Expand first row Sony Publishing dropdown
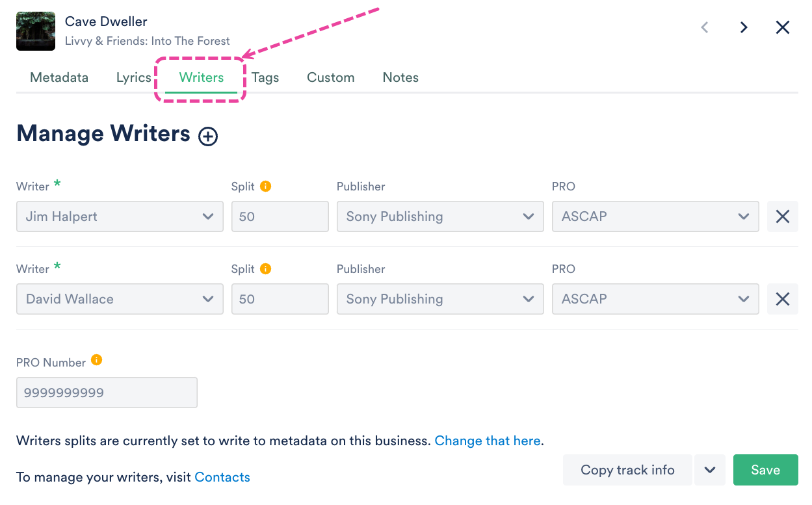Screen dimensions: 812x505 (x=440, y=216)
